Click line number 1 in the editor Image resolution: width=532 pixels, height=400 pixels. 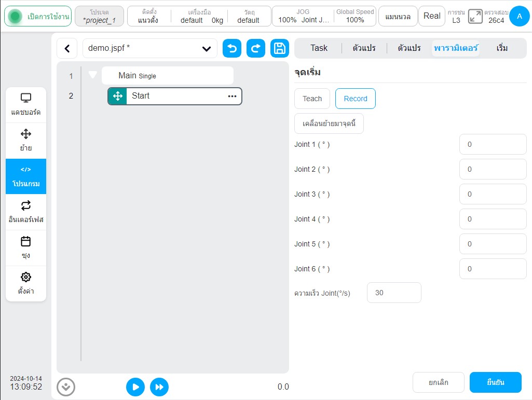coord(71,76)
